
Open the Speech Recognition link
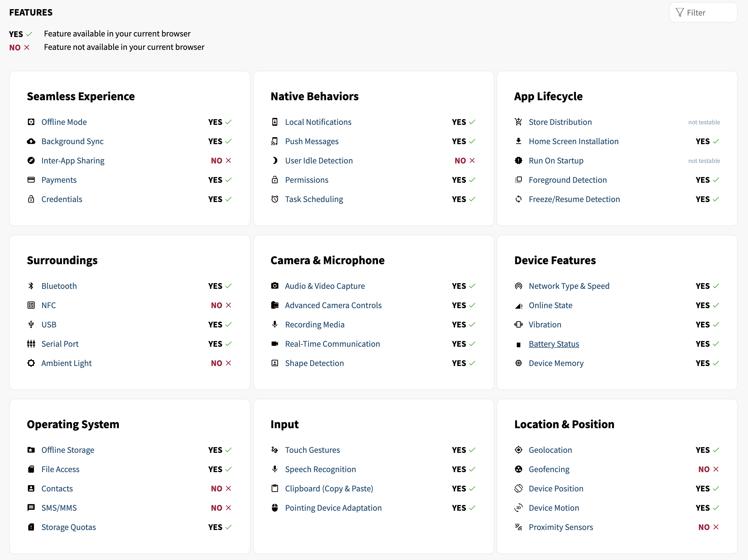pyautogui.click(x=320, y=469)
